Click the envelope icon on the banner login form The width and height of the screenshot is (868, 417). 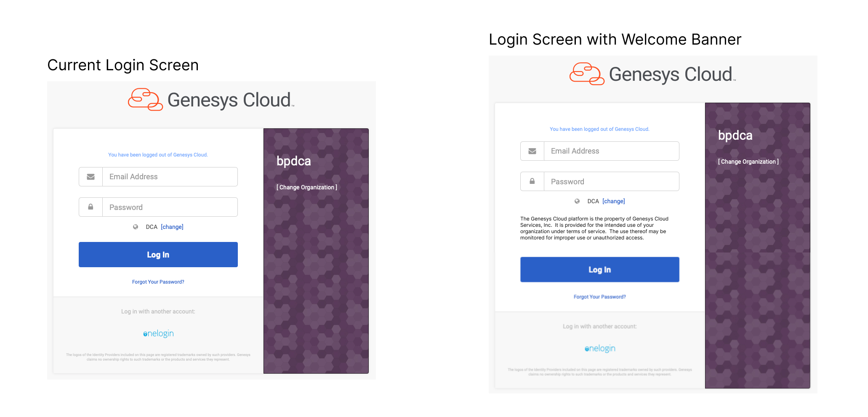click(x=533, y=151)
